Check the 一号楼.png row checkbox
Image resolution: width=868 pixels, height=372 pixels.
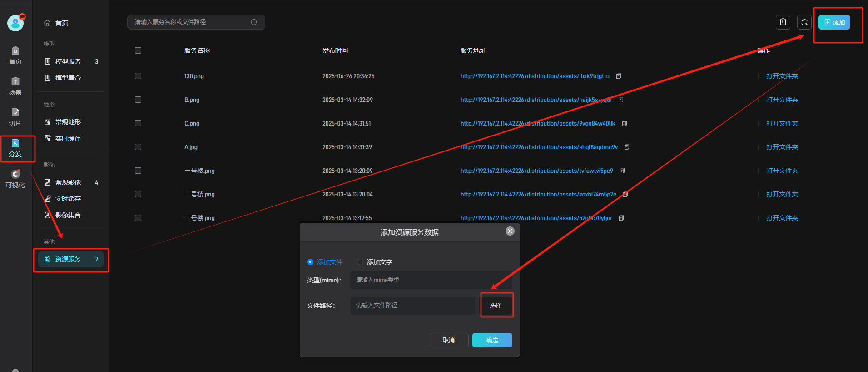click(x=138, y=218)
